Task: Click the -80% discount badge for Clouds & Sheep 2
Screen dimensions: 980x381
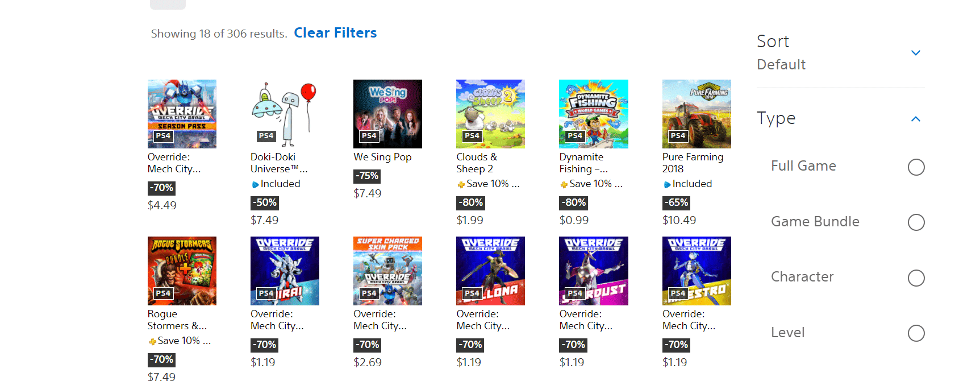Action: point(472,202)
